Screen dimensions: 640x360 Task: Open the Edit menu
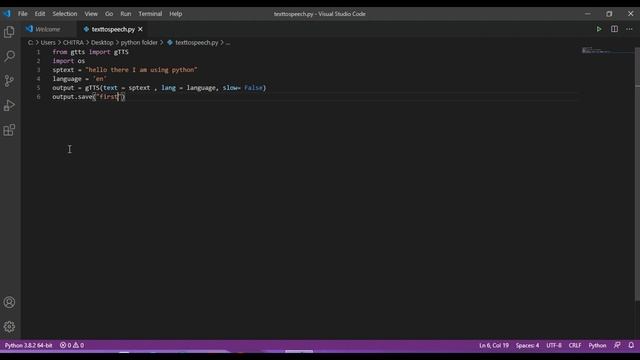coord(40,14)
